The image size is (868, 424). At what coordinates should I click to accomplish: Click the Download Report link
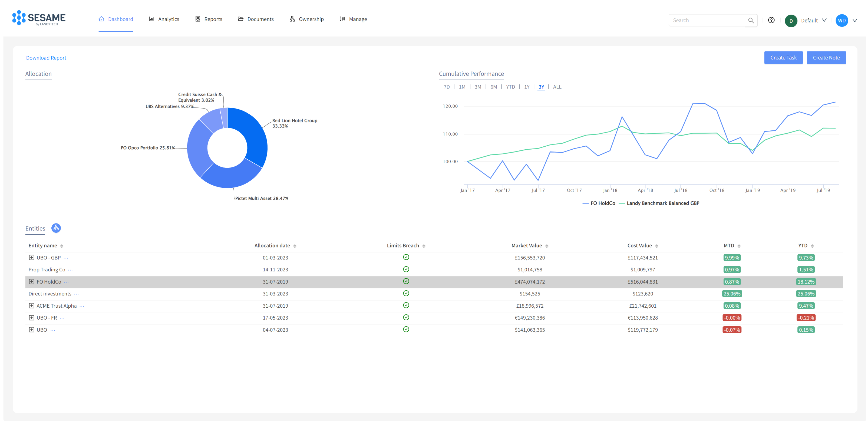[x=46, y=58]
